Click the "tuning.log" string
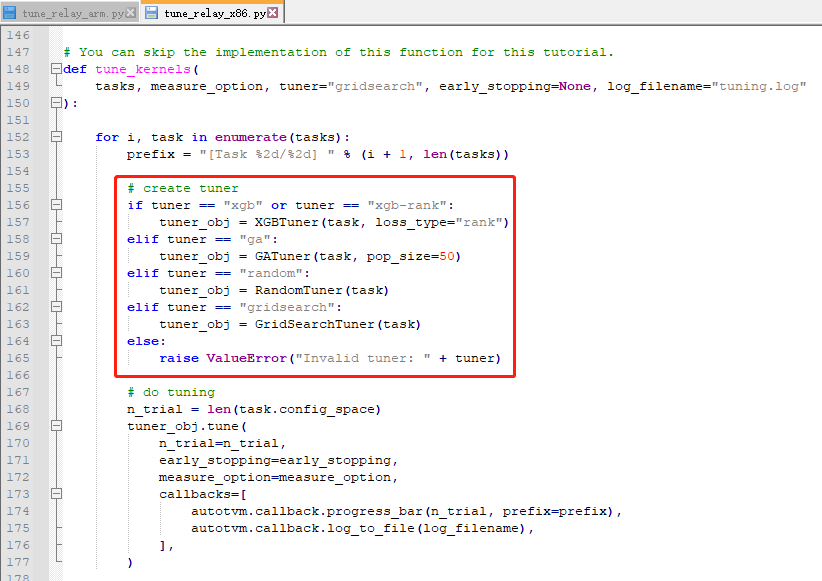This screenshot has height=581, width=822. pos(759,87)
